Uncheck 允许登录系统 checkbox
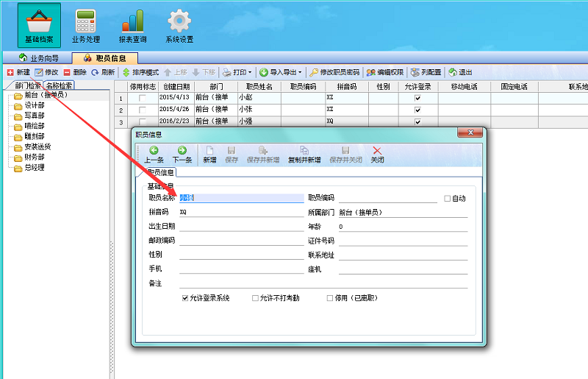This screenshot has width=588, height=379. coord(186,298)
